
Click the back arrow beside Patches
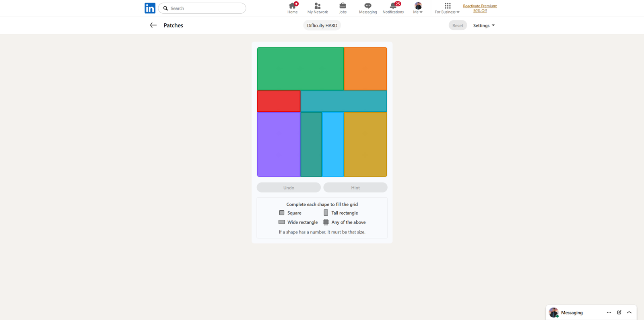click(x=153, y=25)
